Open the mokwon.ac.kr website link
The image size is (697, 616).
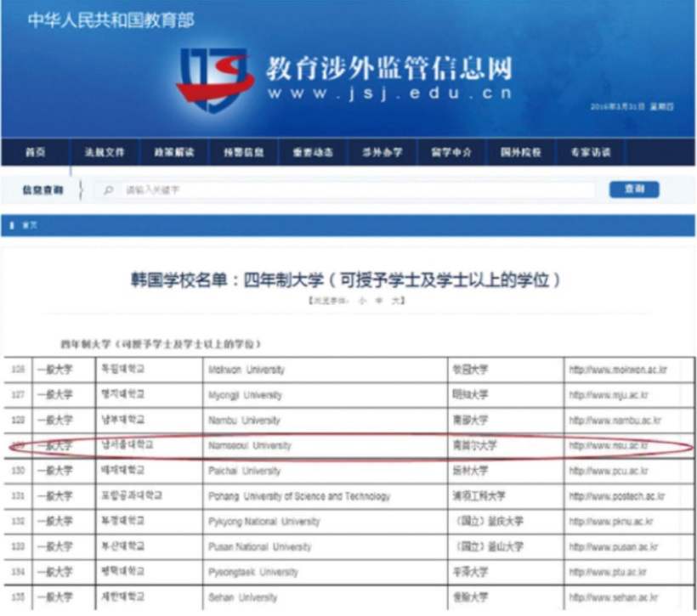[618, 370]
